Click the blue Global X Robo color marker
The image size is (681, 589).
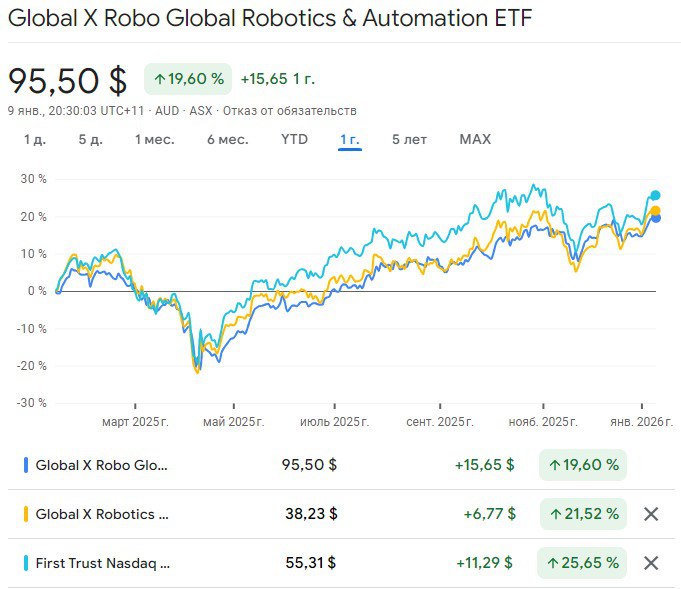[25, 465]
